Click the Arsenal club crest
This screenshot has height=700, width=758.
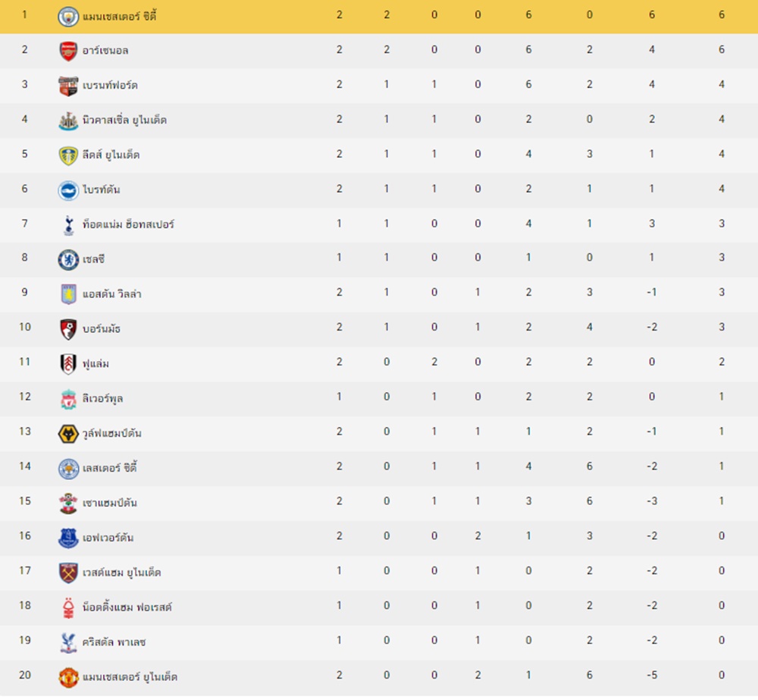point(68,51)
